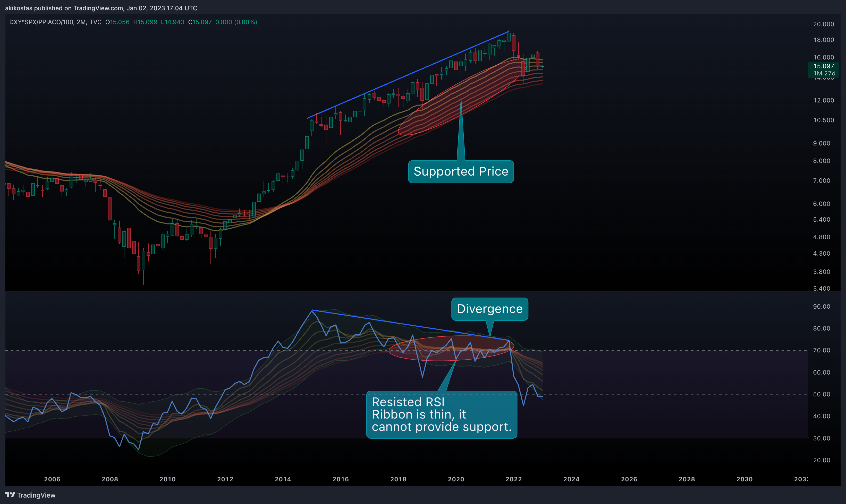
Task: Click the RSI 20.00 axis label
Action: 822,460
